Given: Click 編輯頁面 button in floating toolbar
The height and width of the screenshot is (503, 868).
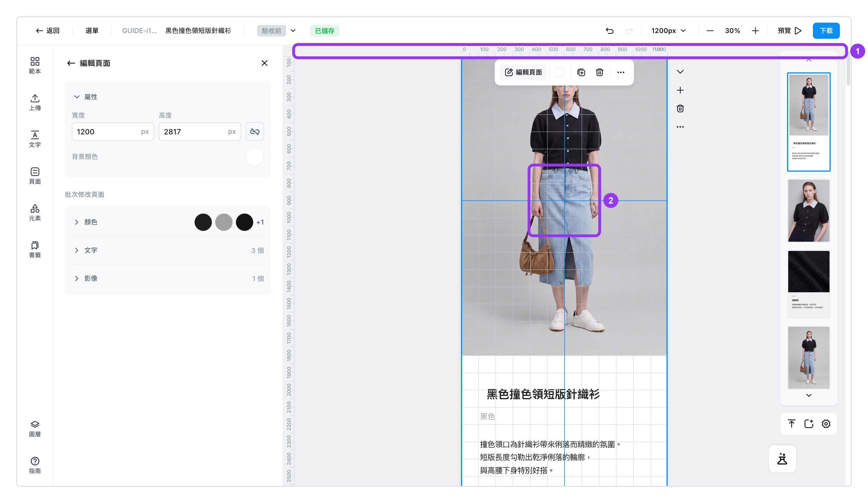Looking at the screenshot, I should [x=523, y=72].
